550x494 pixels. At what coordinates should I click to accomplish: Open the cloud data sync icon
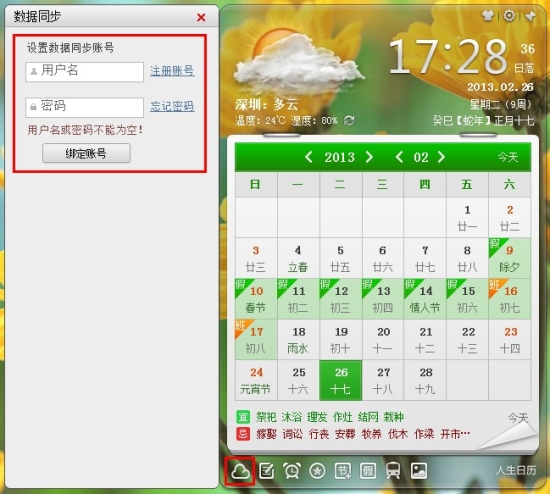[x=241, y=471]
